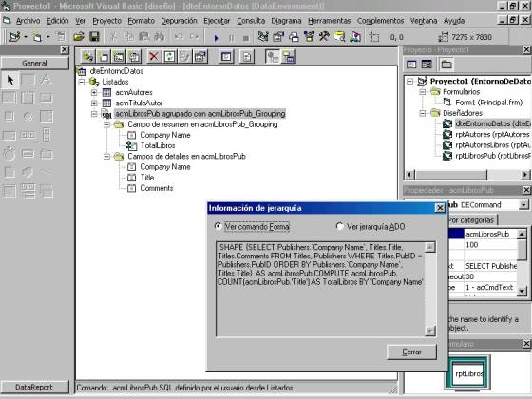Open the designer toolbar Properties icon
The height and width of the screenshot is (399, 532).
[200, 57]
